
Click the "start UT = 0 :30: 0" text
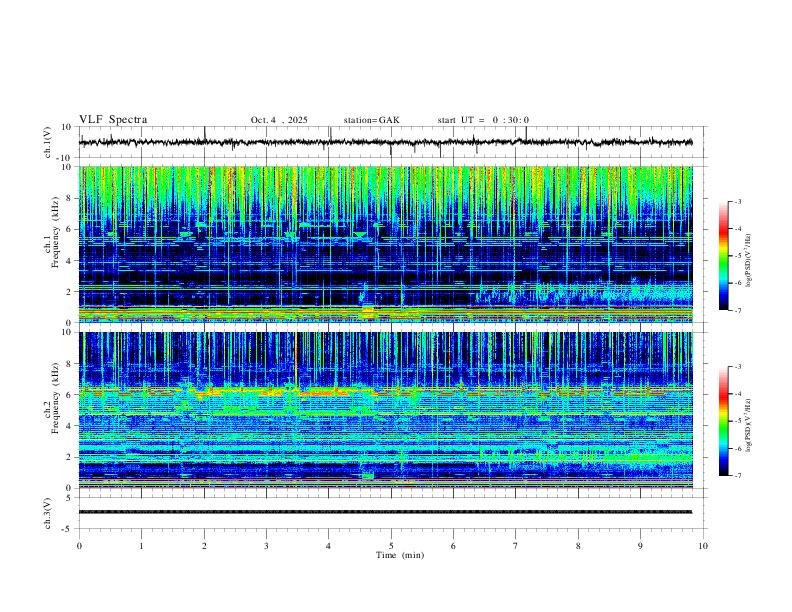pyautogui.click(x=483, y=120)
